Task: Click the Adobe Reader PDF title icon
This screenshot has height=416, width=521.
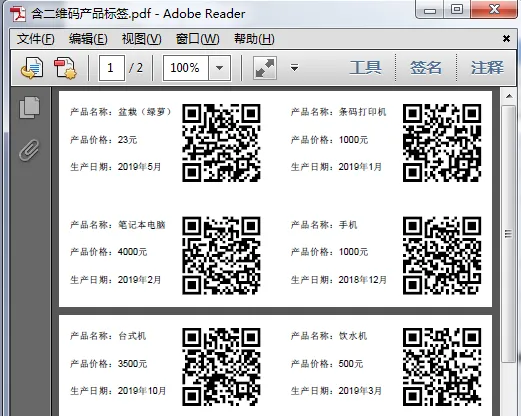Action: point(18,14)
